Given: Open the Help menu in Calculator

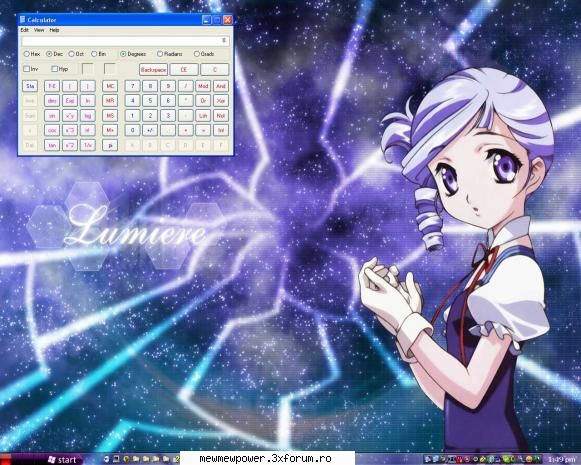Looking at the screenshot, I should pos(54,30).
